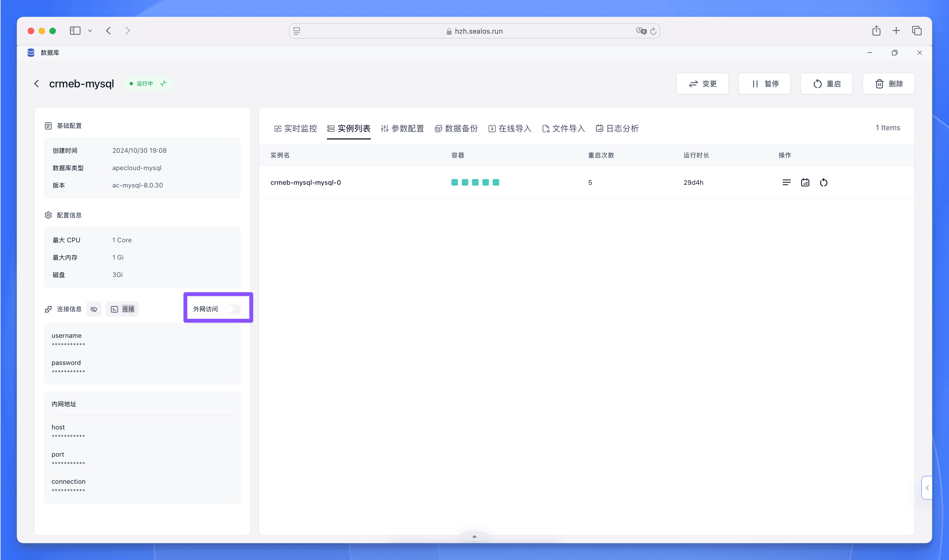The image size is (949, 560).
Task: Click the 配置信息 gear icon
Action: (x=48, y=215)
